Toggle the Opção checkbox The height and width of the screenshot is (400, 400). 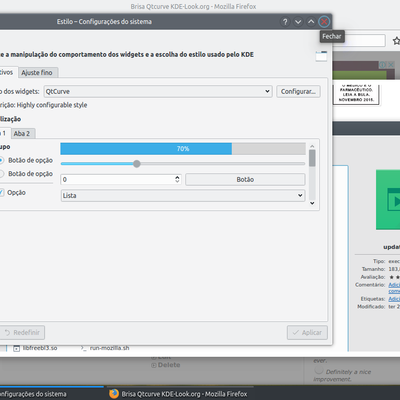point(2,192)
